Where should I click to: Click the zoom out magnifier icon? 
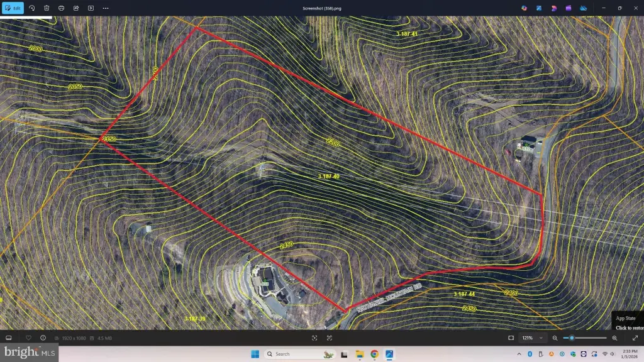(555, 337)
